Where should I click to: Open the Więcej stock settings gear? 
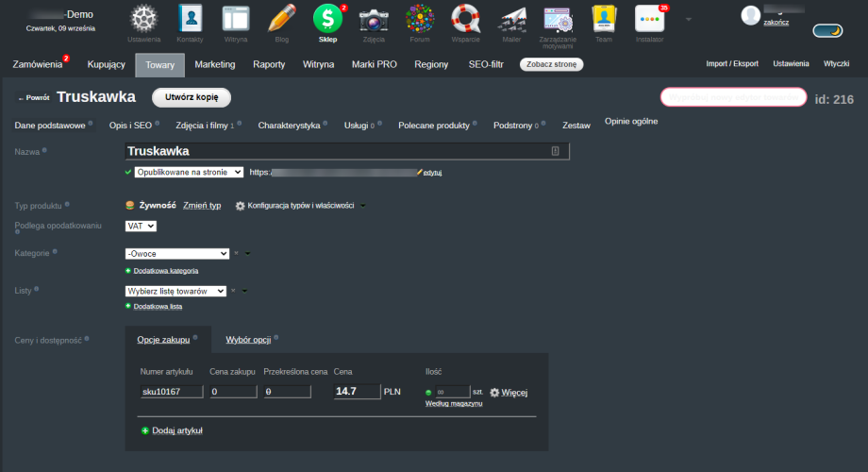click(x=508, y=392)
